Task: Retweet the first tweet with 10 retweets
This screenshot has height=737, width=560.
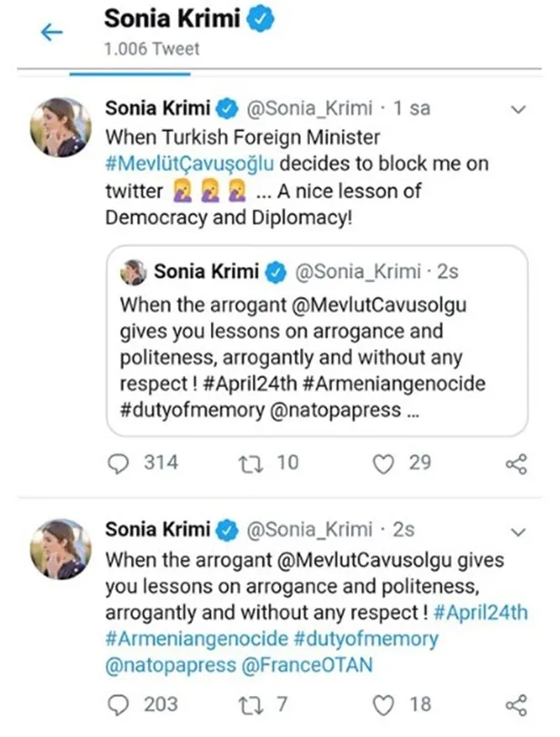Action: click(x=248, y=463)
